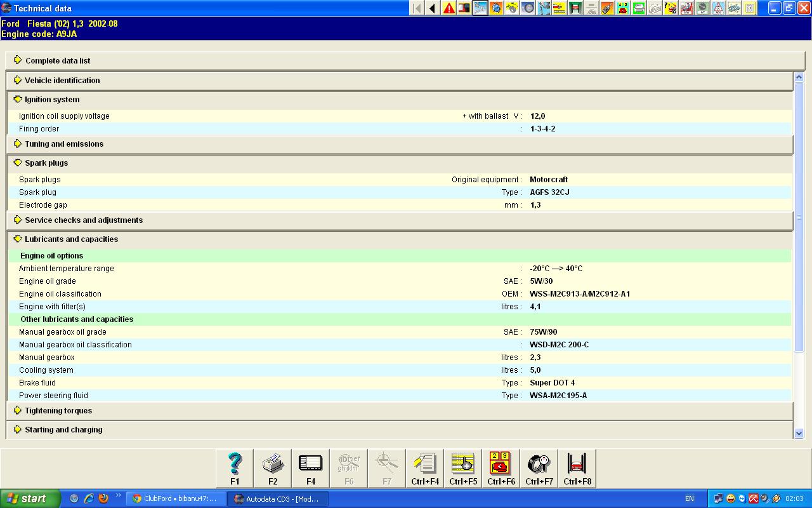Switch to ClubFord Chrome taskbar window
The height and width of the screenshot is (508, 812).
coord(176,498)
